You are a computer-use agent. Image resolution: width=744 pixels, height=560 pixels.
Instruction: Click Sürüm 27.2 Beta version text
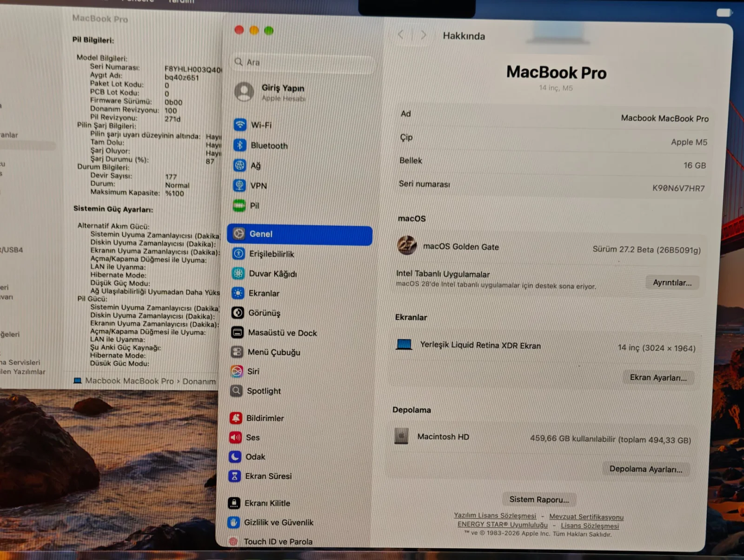tap(646, 250)
